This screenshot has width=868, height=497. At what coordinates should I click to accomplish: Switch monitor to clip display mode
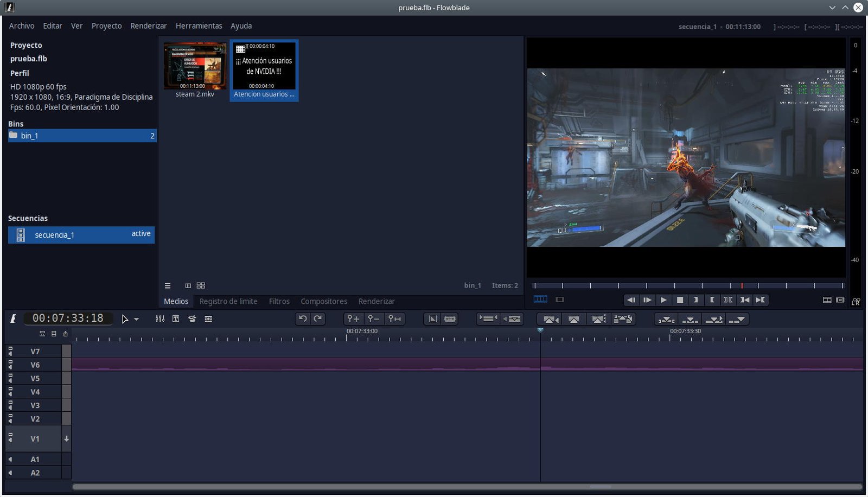(560, 300)
